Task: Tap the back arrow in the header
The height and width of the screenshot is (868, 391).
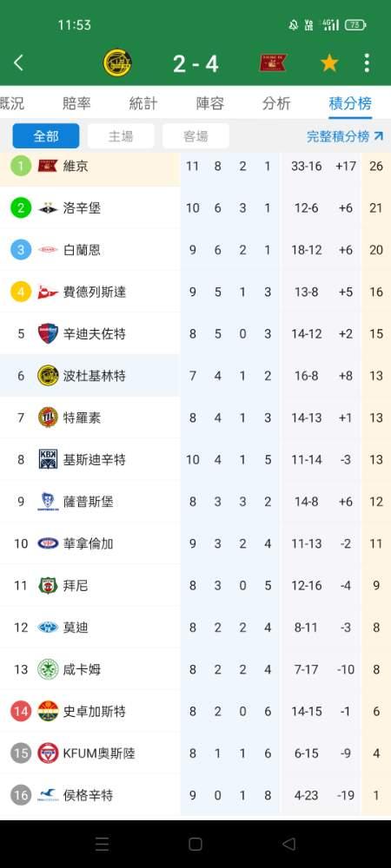Action: coord(18,63)
